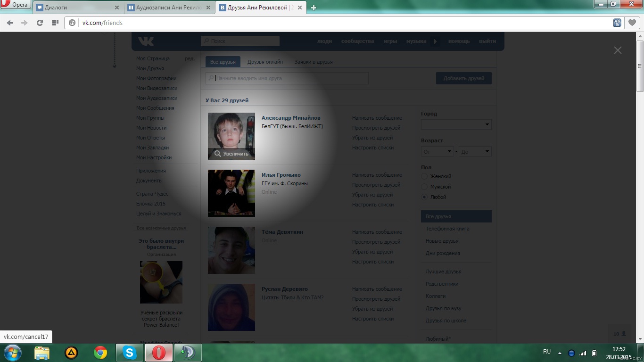Viewport: 644px width, 362px height.
Task: Click the battery tray icon
Action: (594, 353)
